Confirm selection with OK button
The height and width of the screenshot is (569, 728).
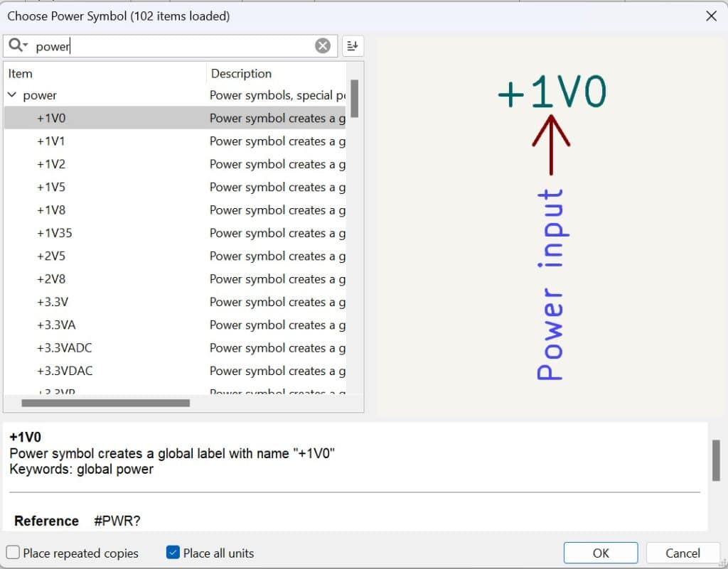tap(601, 553)
